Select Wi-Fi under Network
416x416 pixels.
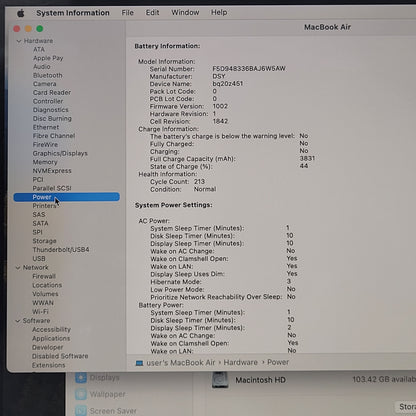tap(40, 312)
